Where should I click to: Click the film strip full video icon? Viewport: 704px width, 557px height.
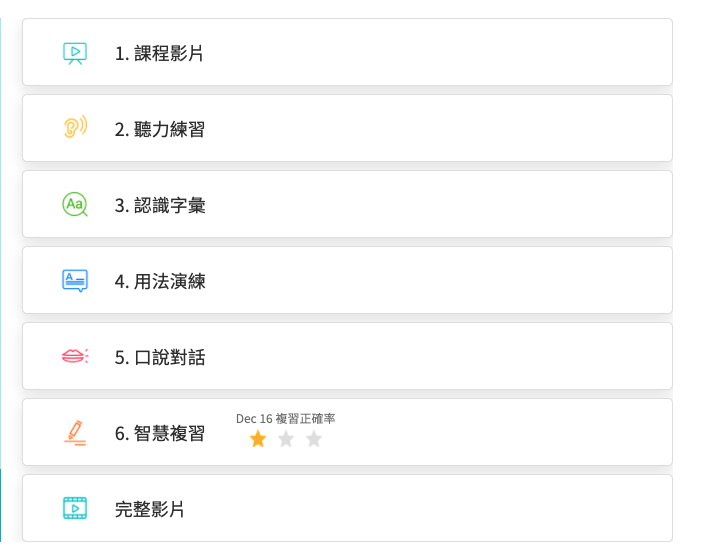click(75, 508)
